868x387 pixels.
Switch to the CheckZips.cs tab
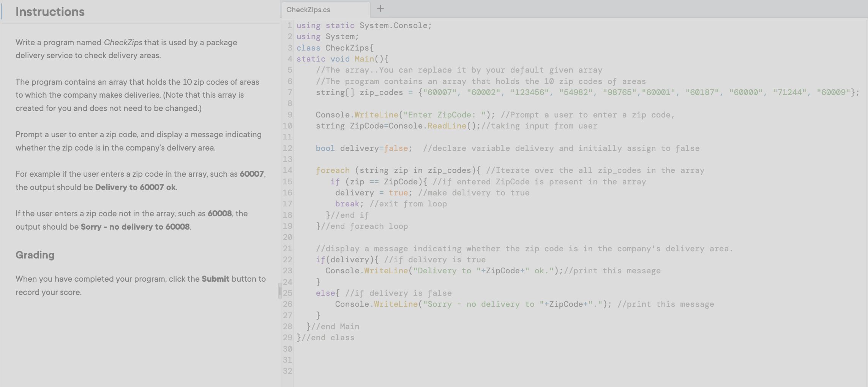[325, 10]
